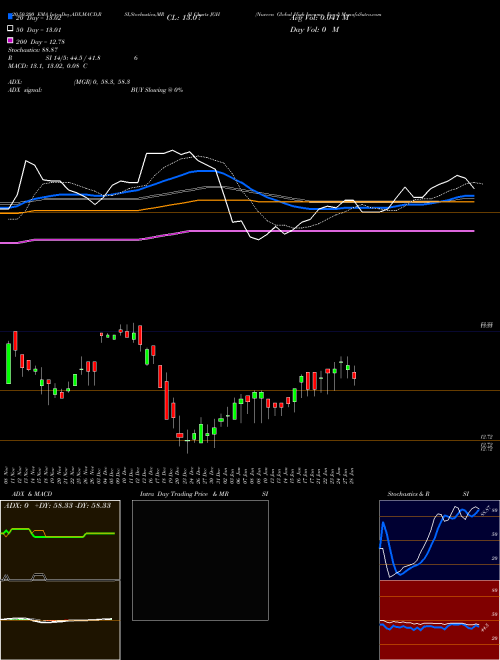Select the '200 Day - 12.78' legend text
The image size is (500, 660).
coord(40,42)
